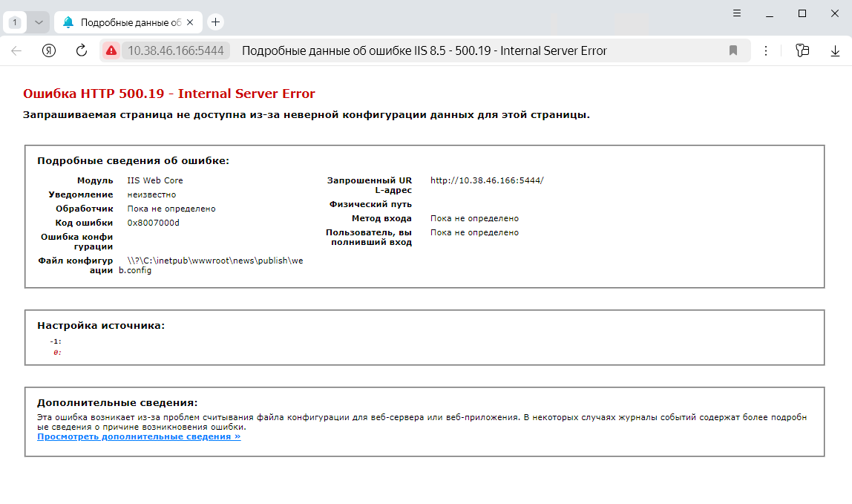Click heading 'Подробные сведения об ошибке:'
This screenshot has width=852, height=504.
133,161
